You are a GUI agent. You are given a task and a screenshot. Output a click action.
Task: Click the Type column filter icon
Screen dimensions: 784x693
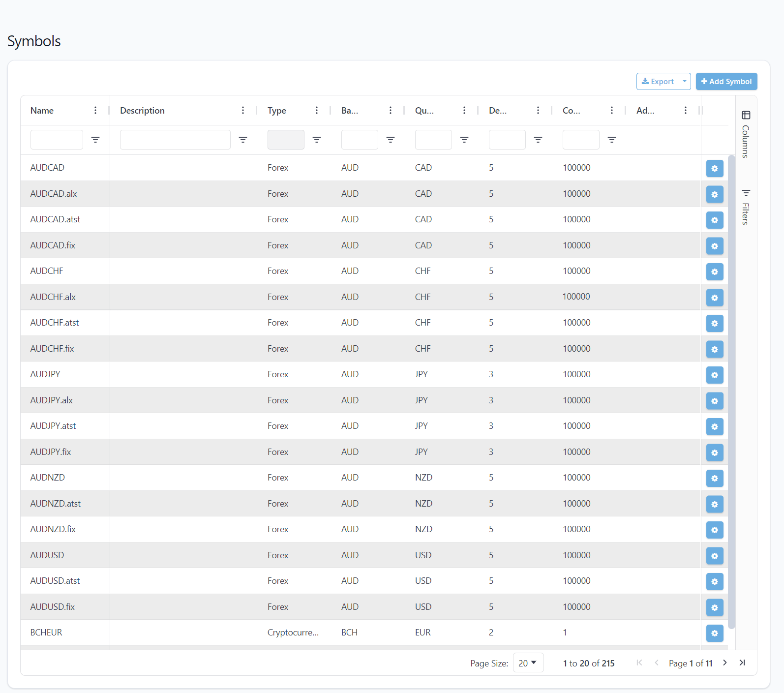tap(317, 140)
